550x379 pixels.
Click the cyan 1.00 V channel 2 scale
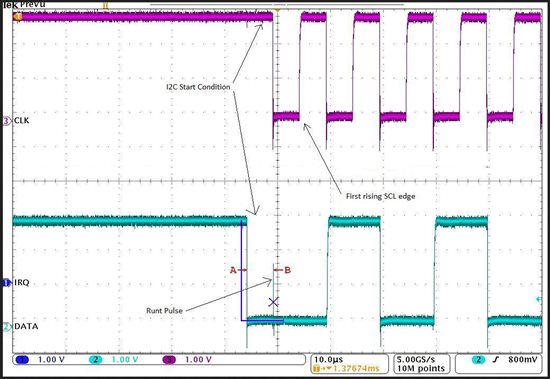tap(125, 360)
